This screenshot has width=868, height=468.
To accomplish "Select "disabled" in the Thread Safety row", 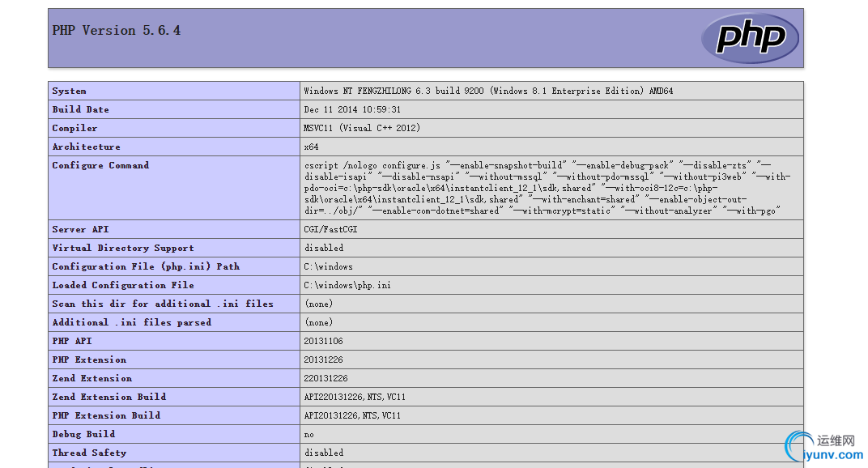I will coord(324,453).
